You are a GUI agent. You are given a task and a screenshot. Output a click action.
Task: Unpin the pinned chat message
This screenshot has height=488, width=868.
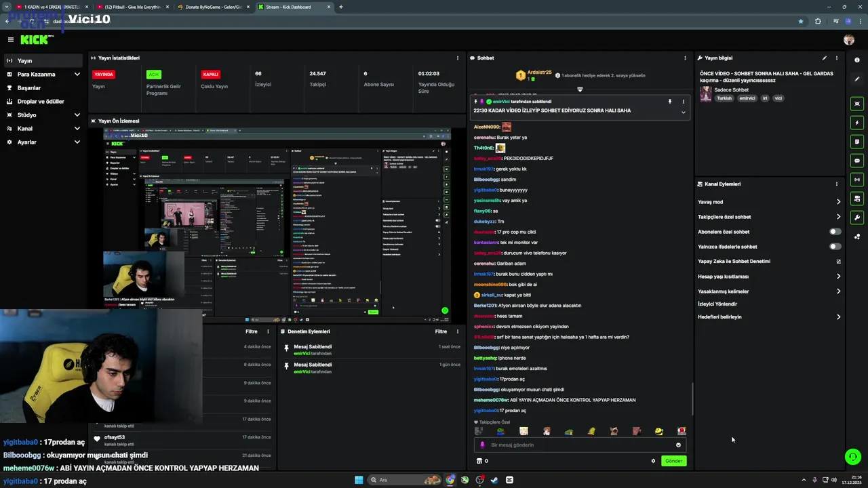670,102
